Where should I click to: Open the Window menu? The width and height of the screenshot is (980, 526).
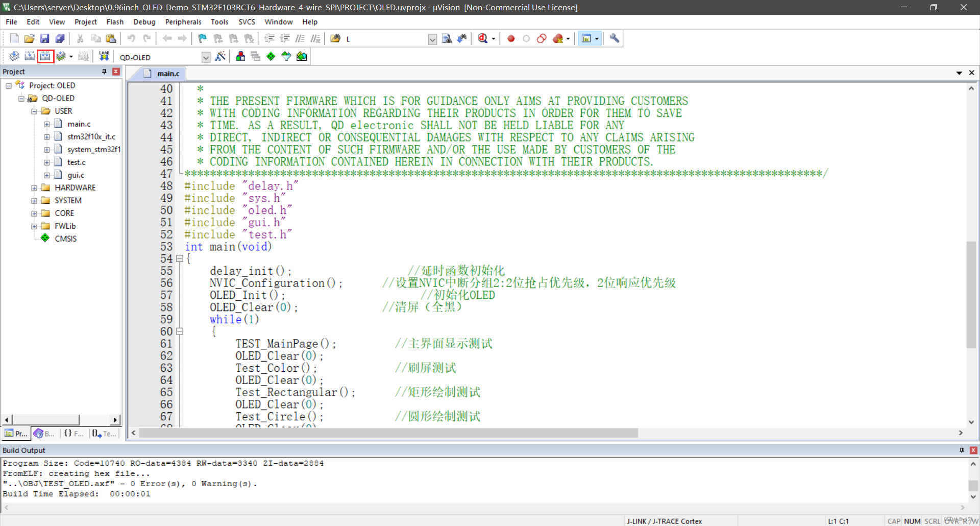278,22
